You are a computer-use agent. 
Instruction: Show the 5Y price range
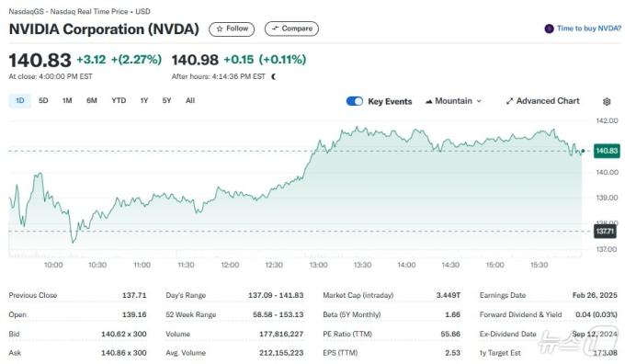coord(166,100)
